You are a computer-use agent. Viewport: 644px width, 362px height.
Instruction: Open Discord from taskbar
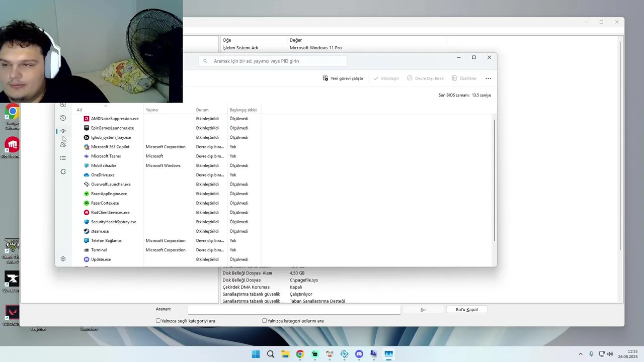[x=359, y=354]
